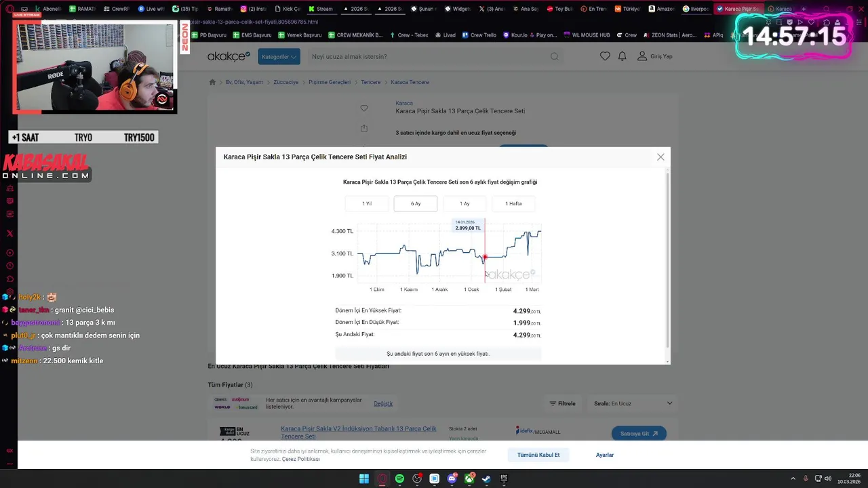Open favorites heart icon in header
868x488 pixels.
605,56
